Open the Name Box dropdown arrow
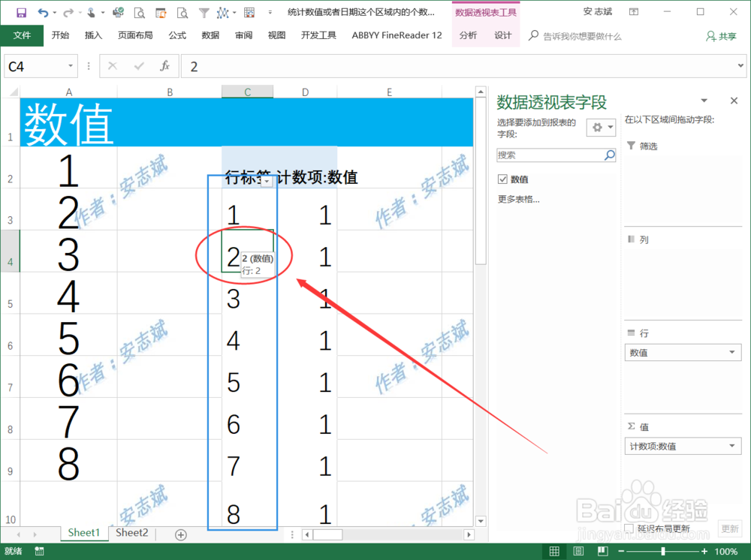 click(71, 66)
